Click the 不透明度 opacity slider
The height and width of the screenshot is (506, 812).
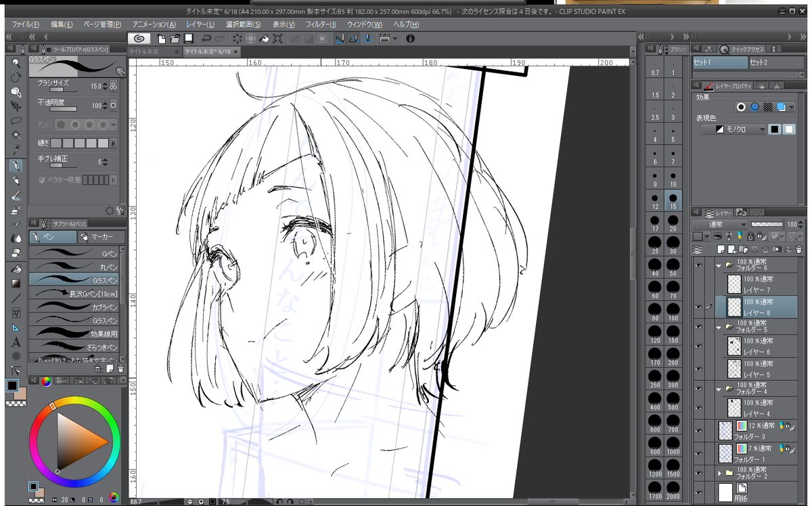(x=63, y=109)
